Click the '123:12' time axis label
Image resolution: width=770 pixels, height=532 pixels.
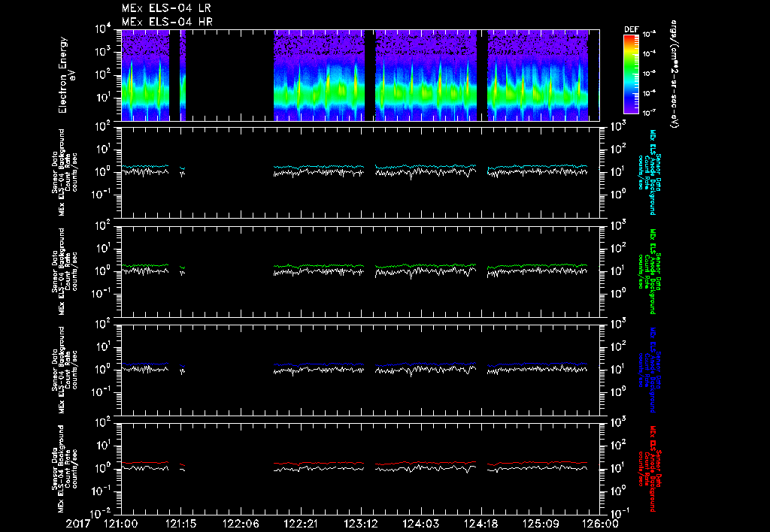(x=360, y=524)
